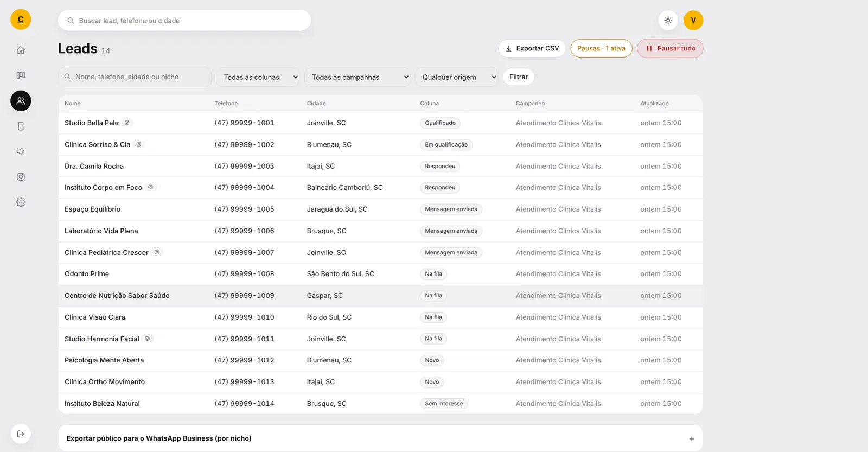Open the kanban board view in the sidebar
This screenshot has width=868, height=452.
click(x=21, y=75)
